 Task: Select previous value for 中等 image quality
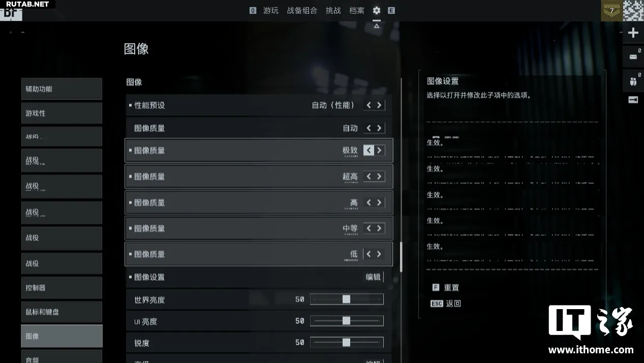(369, 228)
